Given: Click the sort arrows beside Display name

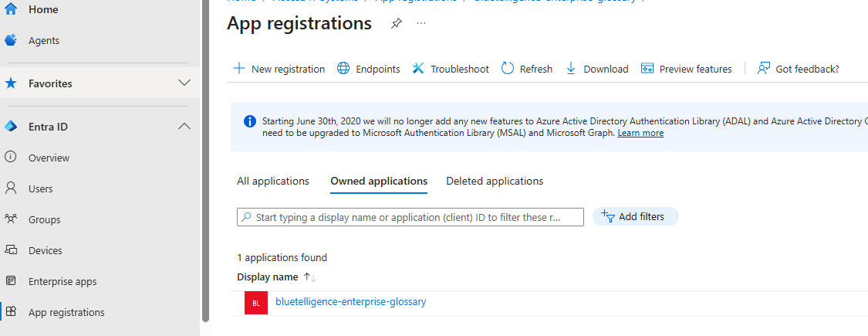Looking at the screenshot, I should [x=310, y=277].
